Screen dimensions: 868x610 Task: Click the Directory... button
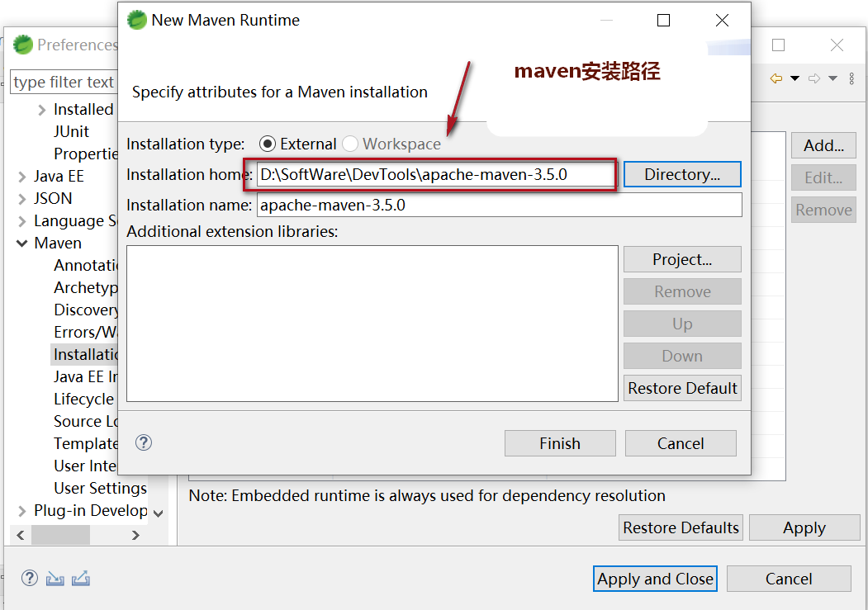click(x=682, y=174)
